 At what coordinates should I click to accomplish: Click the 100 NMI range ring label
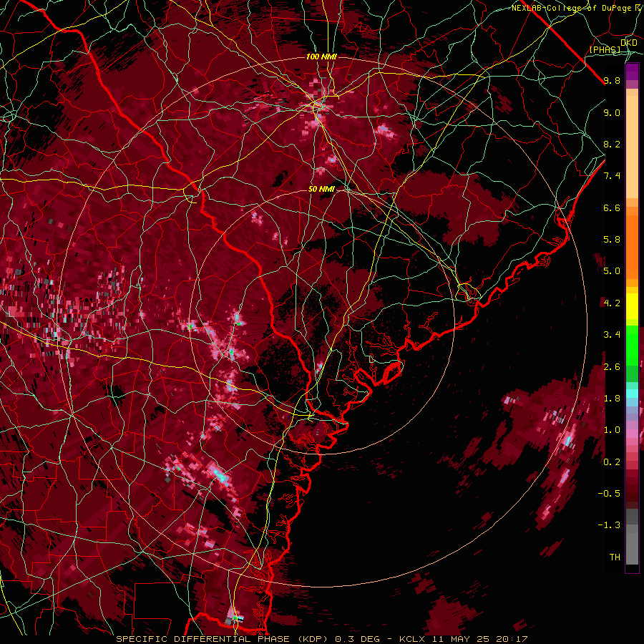[321, 57]
